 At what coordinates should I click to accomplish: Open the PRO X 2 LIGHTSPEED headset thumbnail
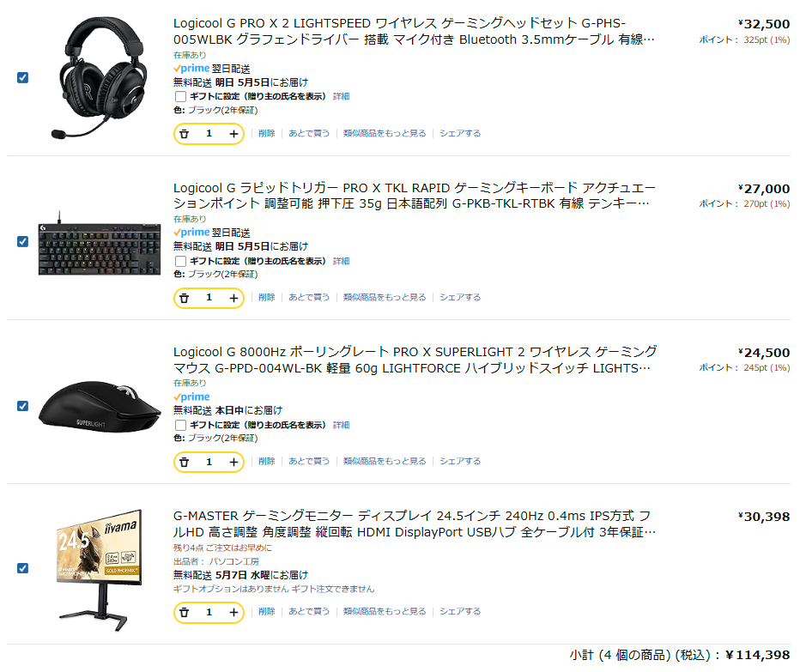point(100,77)
